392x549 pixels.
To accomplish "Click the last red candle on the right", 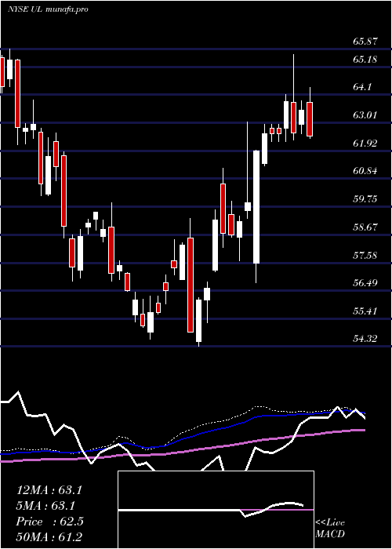I will pyautogui.click(x=310, y=119).
